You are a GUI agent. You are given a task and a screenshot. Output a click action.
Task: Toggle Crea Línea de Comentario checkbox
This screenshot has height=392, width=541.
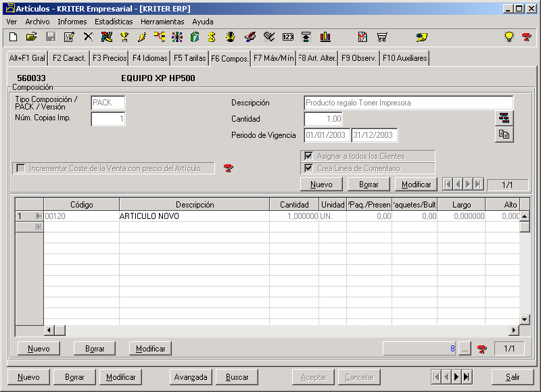point(309,168)
